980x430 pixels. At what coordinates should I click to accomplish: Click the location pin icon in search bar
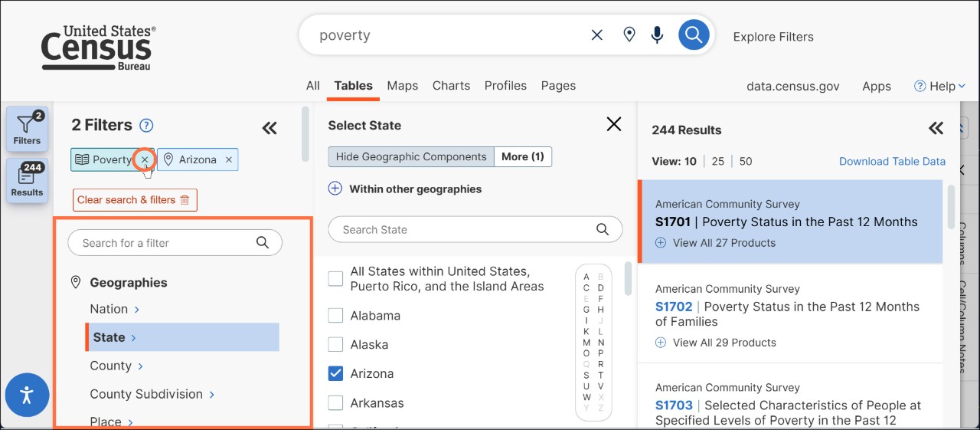(629, 35)
